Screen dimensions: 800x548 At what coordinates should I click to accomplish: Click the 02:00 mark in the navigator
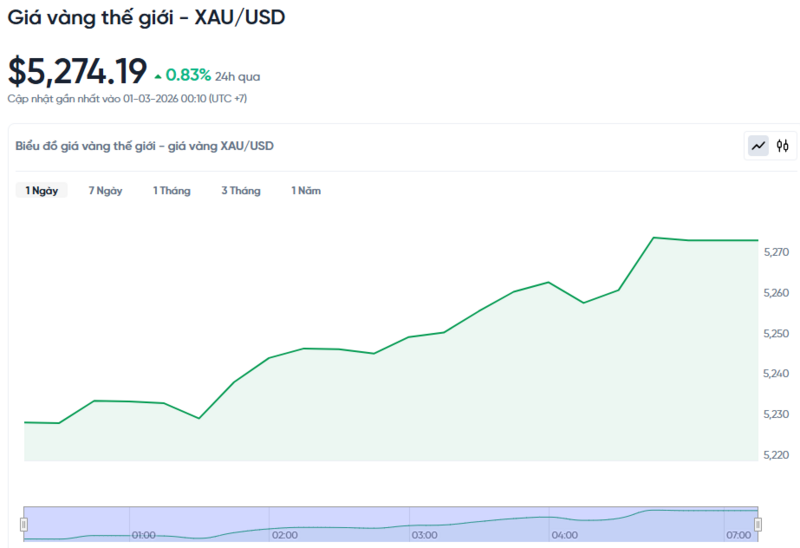coord(284,535)
